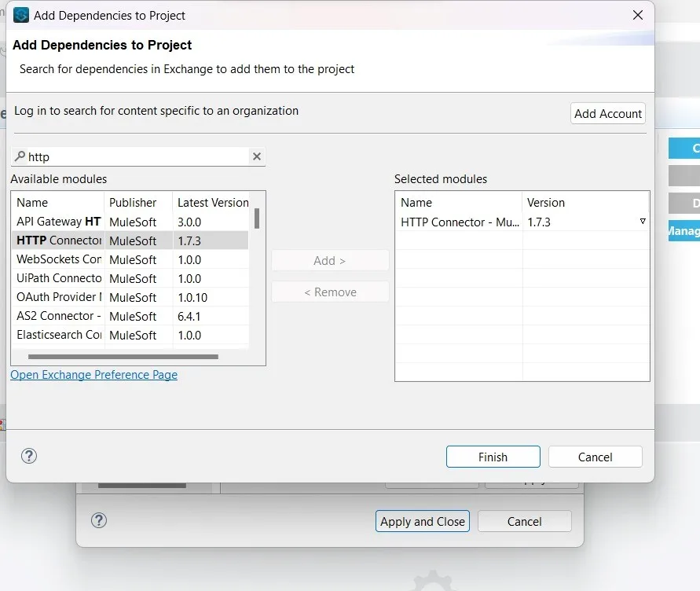The image size is (700, 591).
Task: Select the Elasticsearch Connector module row
Action: click(130, 335)
